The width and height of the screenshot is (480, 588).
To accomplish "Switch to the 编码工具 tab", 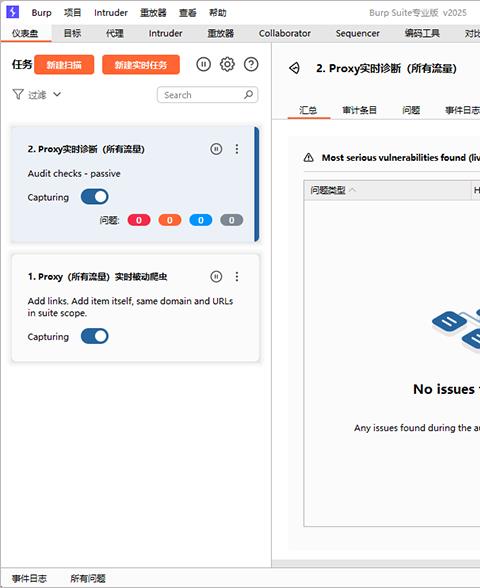I will point(422,33).
